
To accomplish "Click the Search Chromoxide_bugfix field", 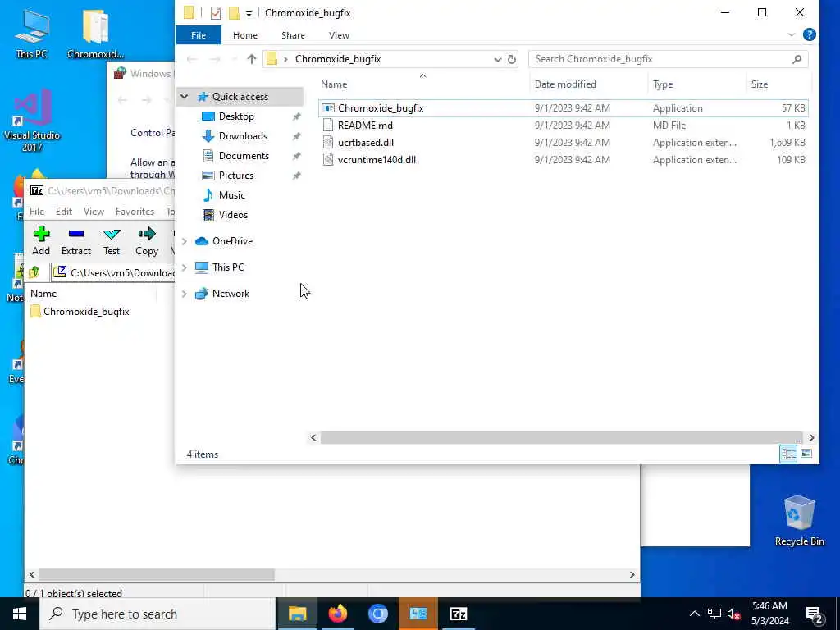I will (668, 59).
